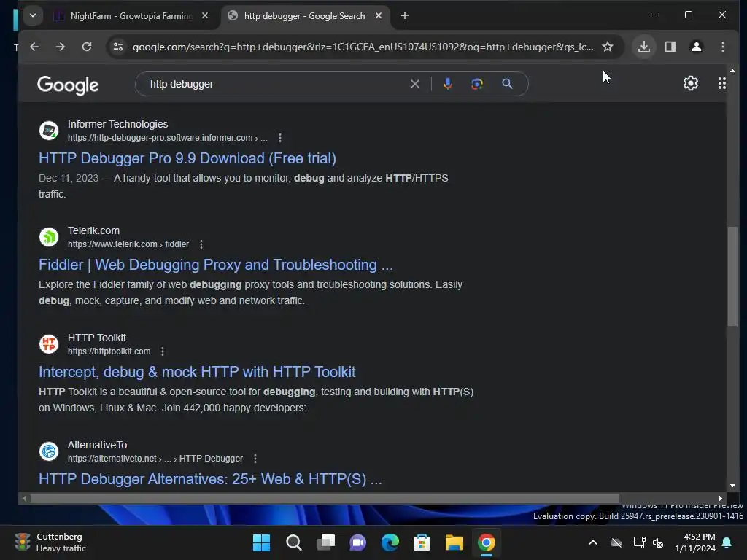This screenshot has width=747, height=560.
Task: Go back to previous page
Action: (x=34, y=47)
